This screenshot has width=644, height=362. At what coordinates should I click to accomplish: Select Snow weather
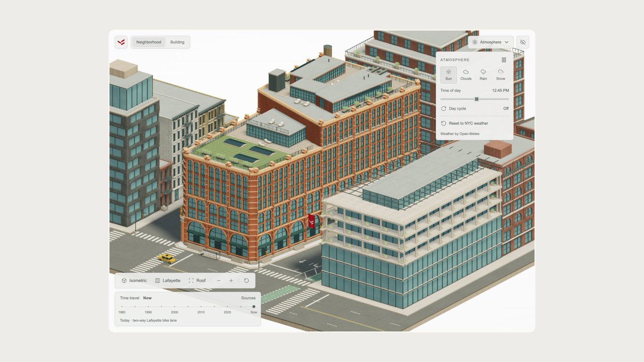(x=501, y=75)
